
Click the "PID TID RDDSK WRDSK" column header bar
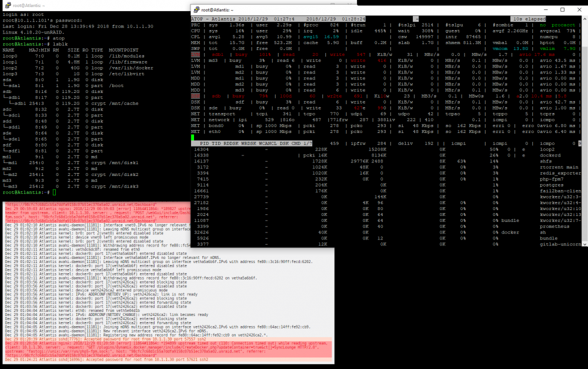251,144
